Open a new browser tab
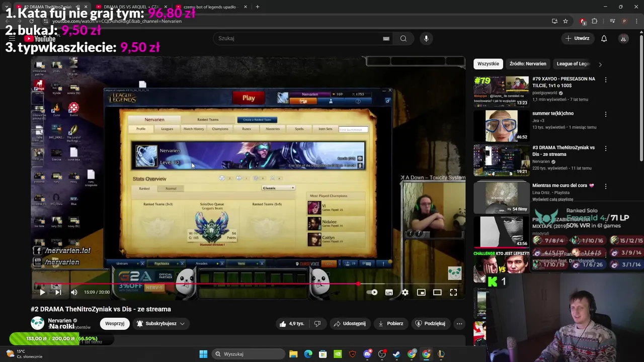 257,7
